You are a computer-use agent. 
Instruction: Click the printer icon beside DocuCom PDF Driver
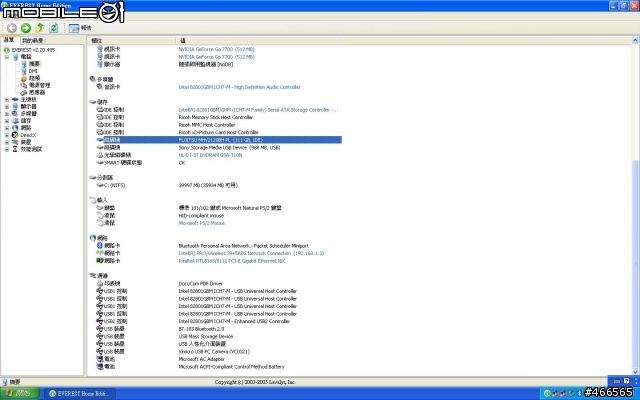tap(100, 283)
